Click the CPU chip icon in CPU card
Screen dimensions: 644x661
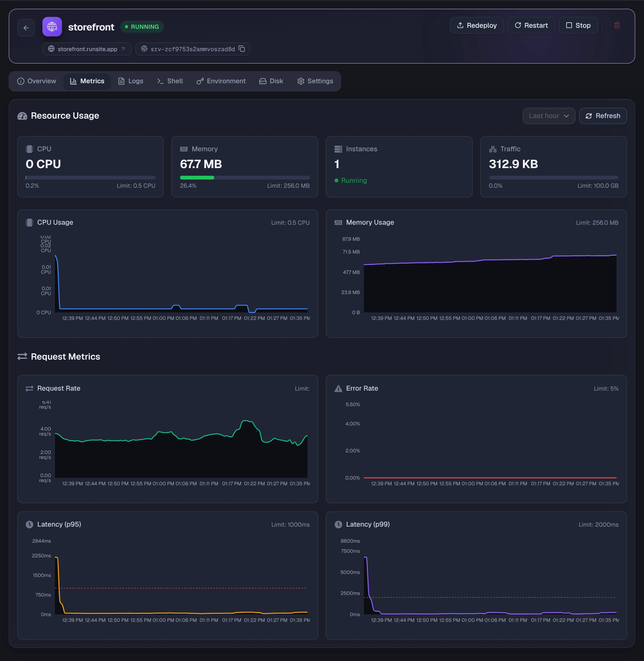point(29,149)
